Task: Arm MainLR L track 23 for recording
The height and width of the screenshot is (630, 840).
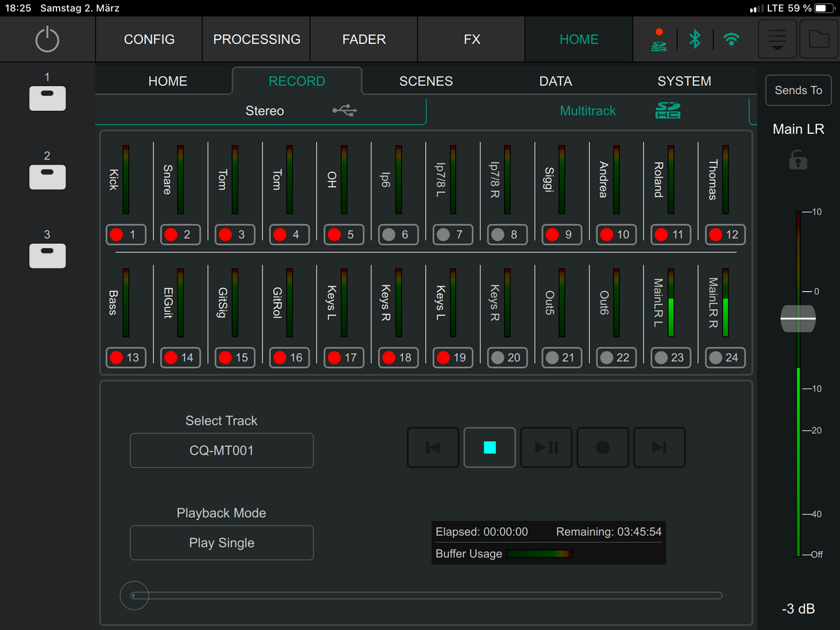Action: coord(671,358)
